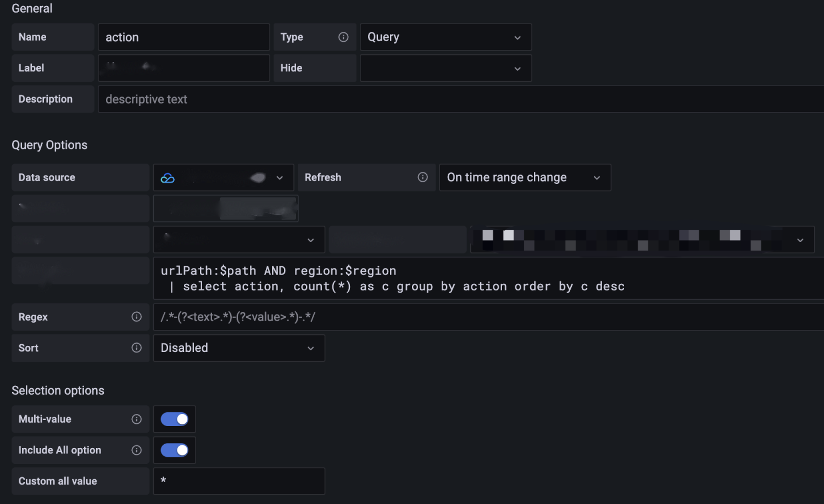Toggle the Include All option switch
The width and height of the screenshot is (824, 504).
point(174,450)
